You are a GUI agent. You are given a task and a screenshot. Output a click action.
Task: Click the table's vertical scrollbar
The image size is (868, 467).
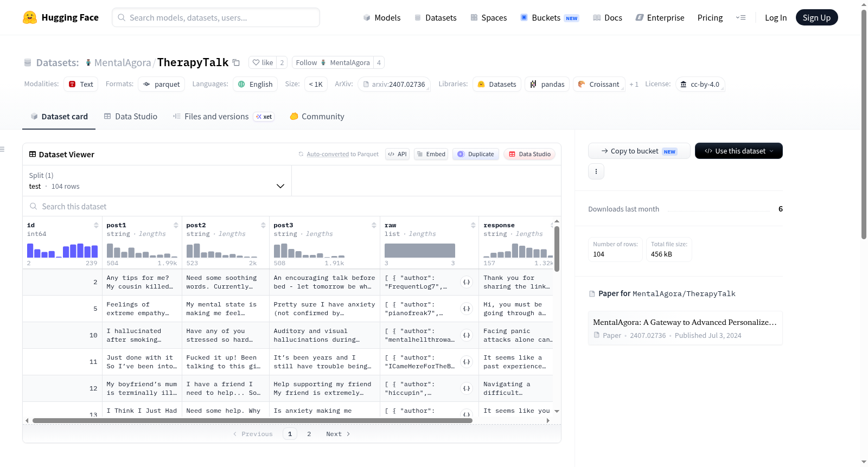tap(557, 249)
